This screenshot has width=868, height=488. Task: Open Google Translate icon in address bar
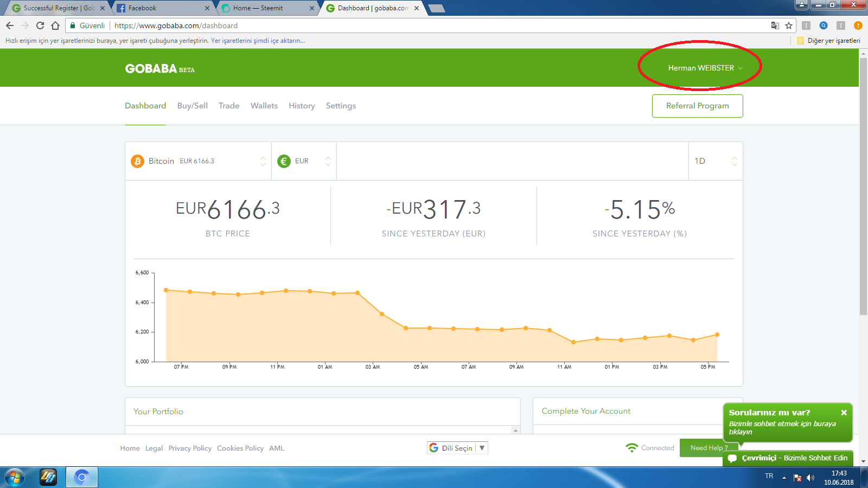coord(775,25)
